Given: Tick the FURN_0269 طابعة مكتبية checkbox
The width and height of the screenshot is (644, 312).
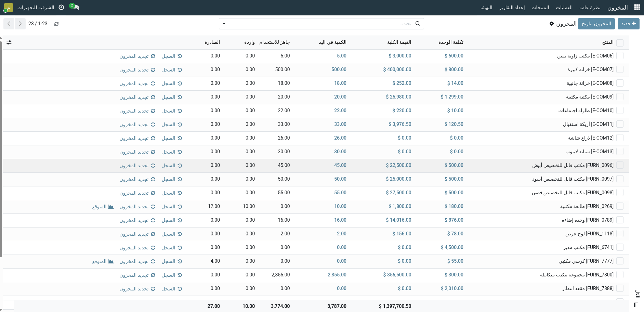Looking at the screenshot, I should [x=620, y=206].
